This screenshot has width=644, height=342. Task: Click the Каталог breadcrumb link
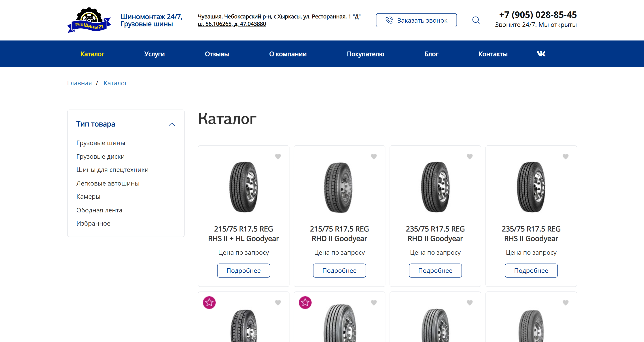[115, 83]
